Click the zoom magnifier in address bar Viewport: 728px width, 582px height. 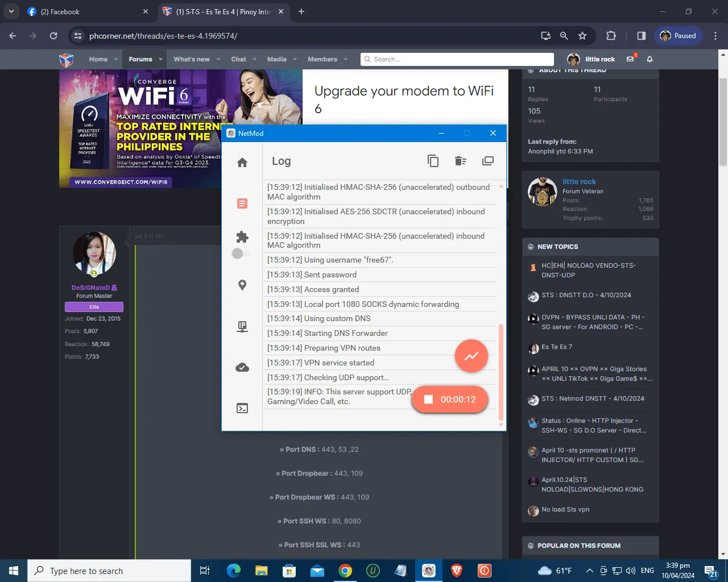click(564, 36)
